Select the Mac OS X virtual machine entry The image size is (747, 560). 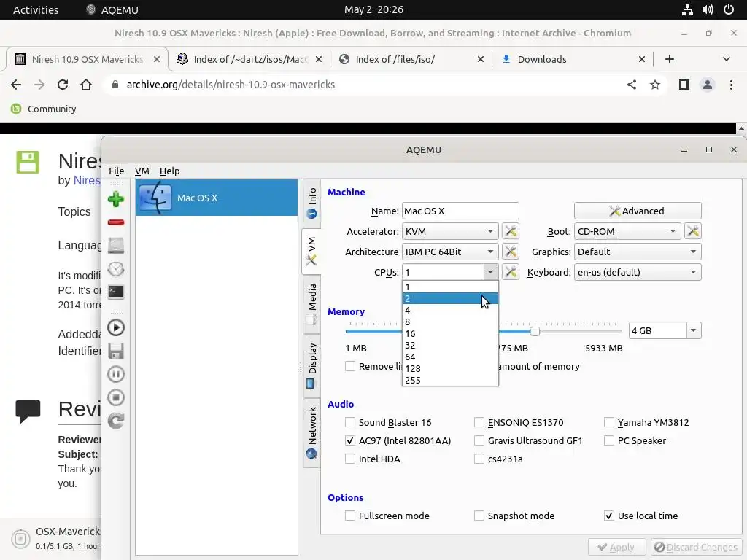(217, 198)
